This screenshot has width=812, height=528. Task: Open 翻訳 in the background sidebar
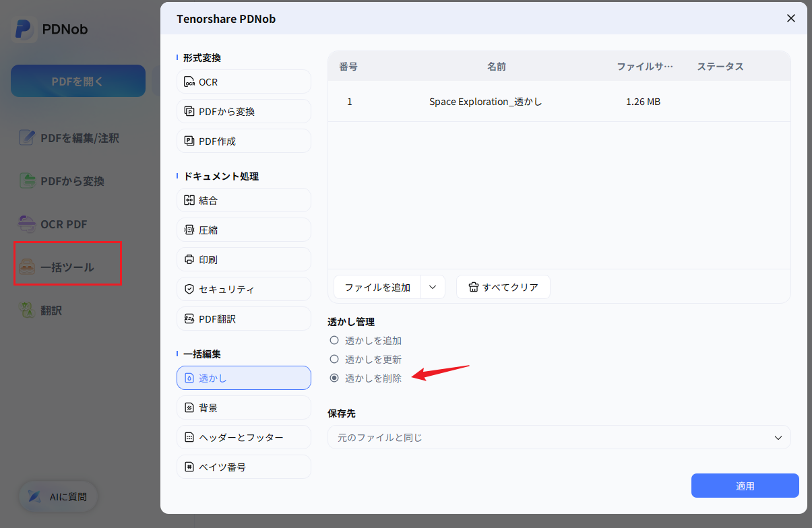click(50, 310)
